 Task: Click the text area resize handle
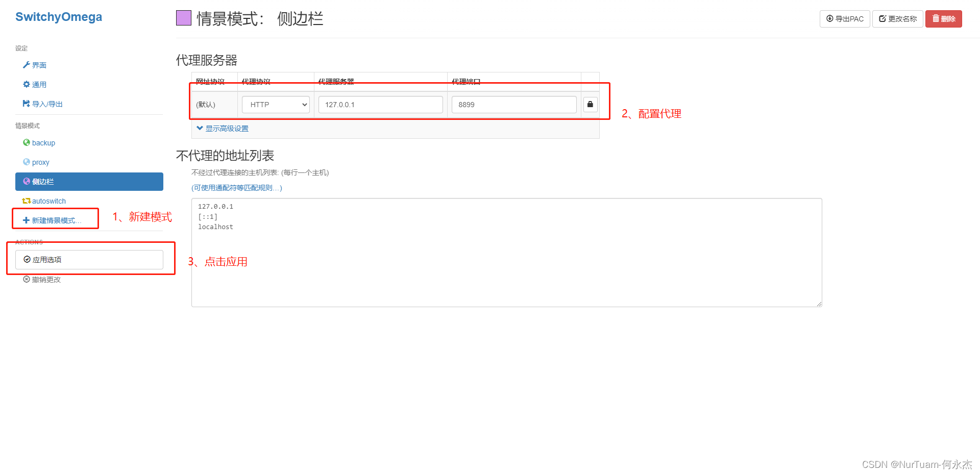click(819, 304)
